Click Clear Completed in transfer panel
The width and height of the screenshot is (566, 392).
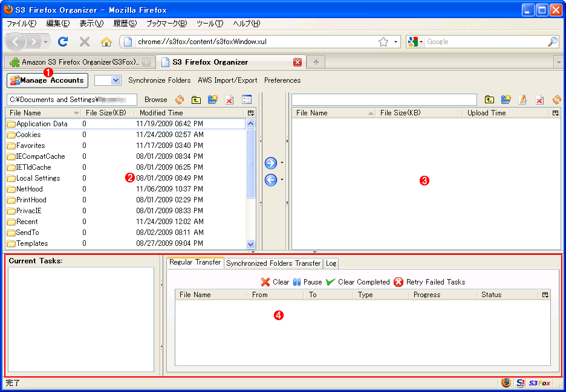click(x=358, y=282)
